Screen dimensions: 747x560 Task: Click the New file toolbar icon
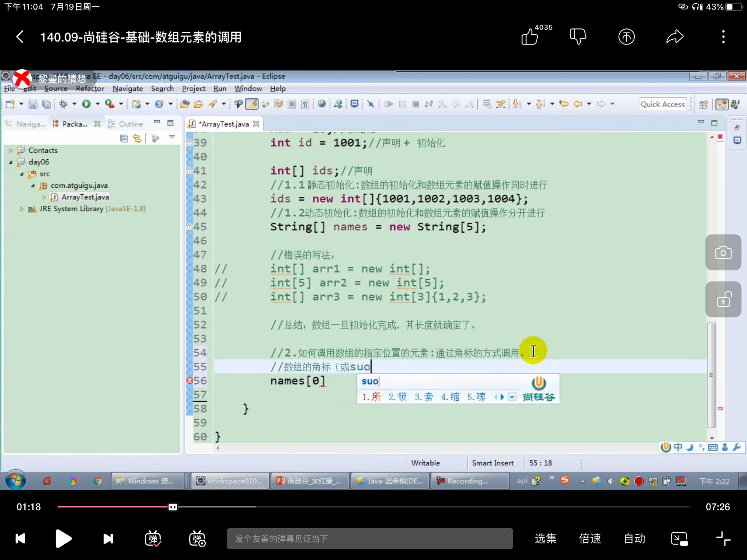coord(10,104)
